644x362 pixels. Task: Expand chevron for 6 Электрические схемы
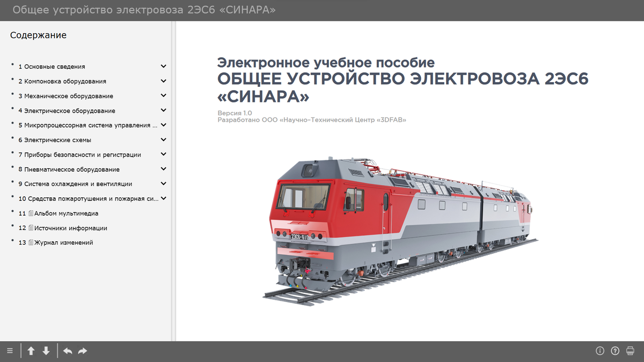point(163,140)
